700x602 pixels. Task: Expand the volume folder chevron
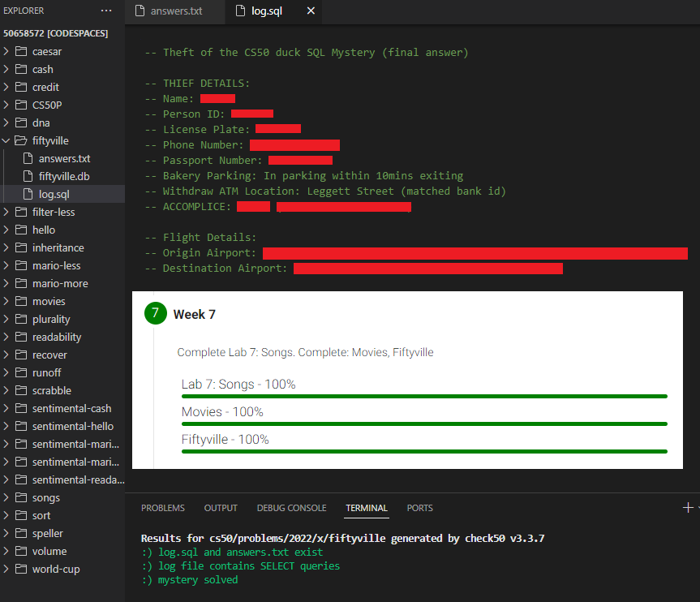pos(6,551)
